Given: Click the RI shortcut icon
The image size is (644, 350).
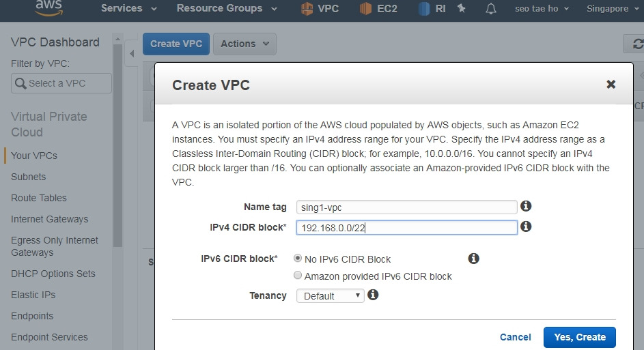Looking at the screenshot, I should [424, 9].
